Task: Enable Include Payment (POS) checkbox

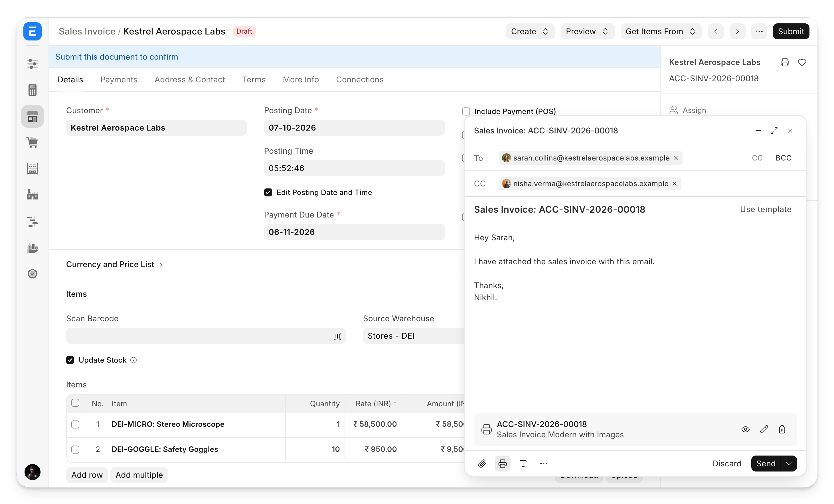Action: click(x=466, y=111)
